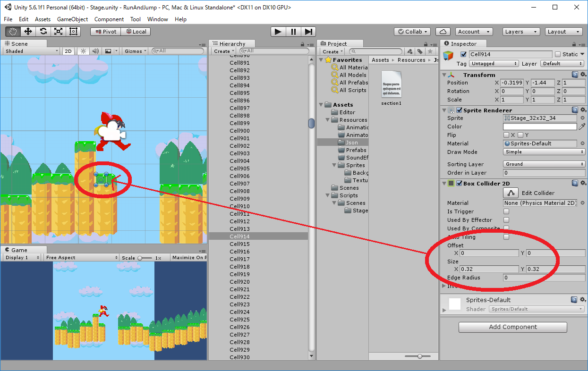Toggle Pivot handle position button
The width and height of the screenshot is (588, 371).
point(106,32)
